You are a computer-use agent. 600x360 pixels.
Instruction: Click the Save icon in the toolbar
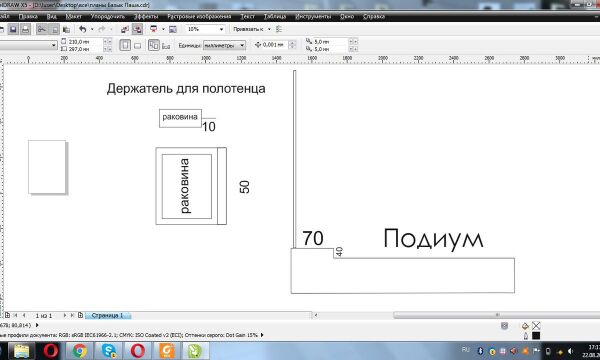pyautogui.click(x=13, y=29)
